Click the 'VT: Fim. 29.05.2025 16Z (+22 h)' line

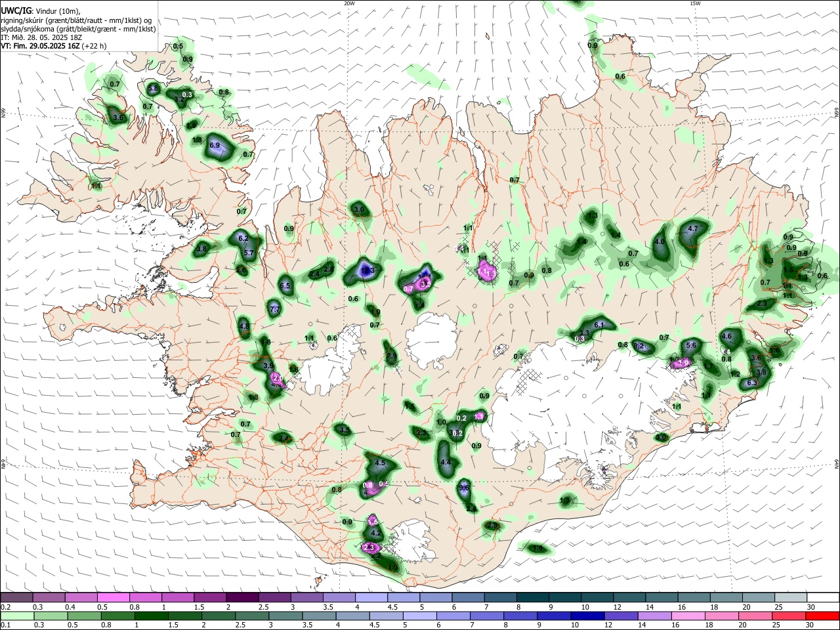click(53, 46)
